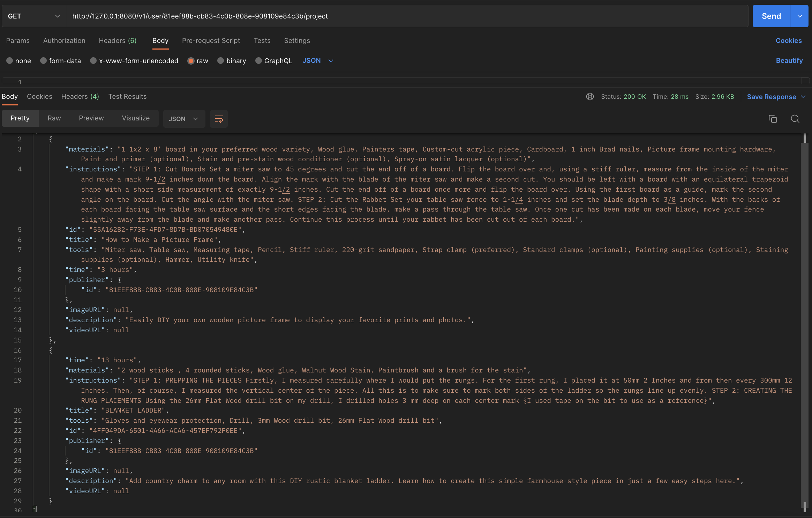Screen dimensions: 812x518
Task: Click the "publisher" key on line 23
Action: point(87,441)
